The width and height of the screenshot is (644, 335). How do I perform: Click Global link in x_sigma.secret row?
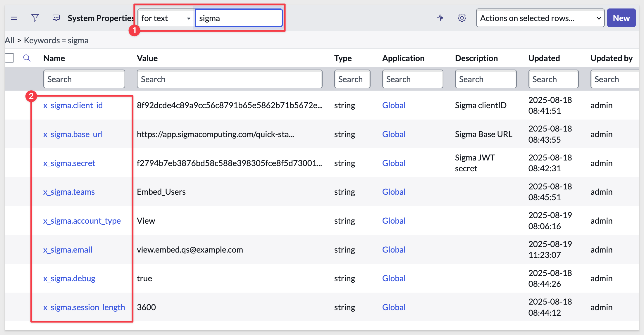pyautogui.click(x=394, y=163)
